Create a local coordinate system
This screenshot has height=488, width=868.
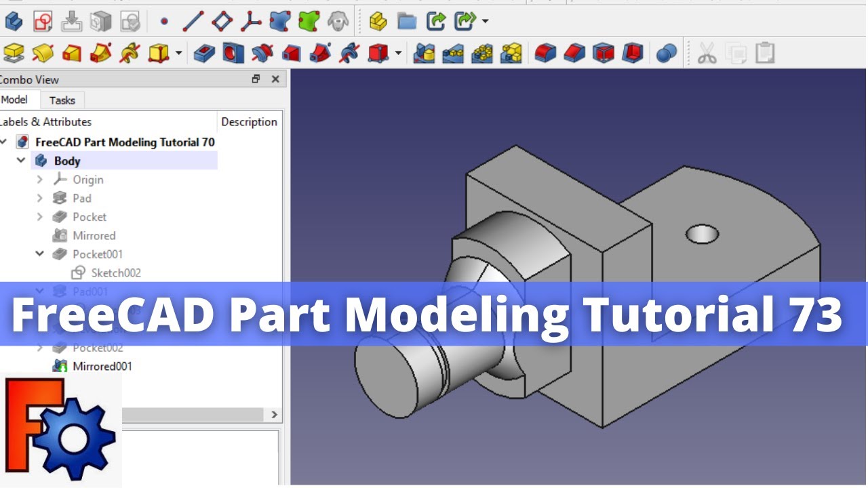pyautogui.click(x=252, y=22)
